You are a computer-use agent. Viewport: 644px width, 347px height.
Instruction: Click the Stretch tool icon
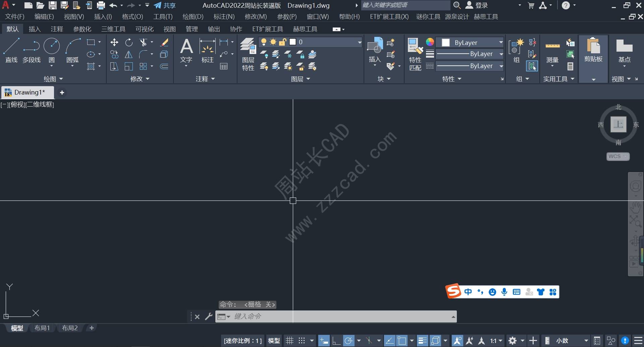tap(114, 66)
